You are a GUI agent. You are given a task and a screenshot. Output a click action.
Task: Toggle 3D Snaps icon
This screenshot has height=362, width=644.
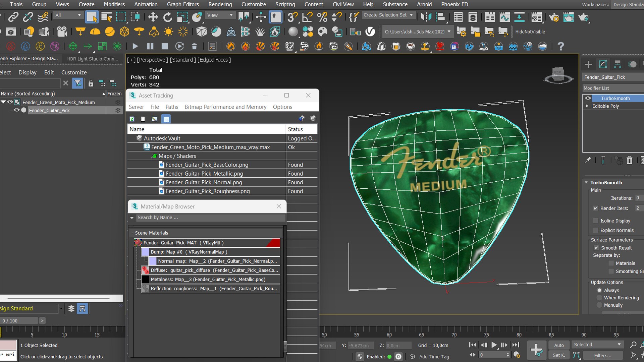pyautogui.click(x=292, y=17)
